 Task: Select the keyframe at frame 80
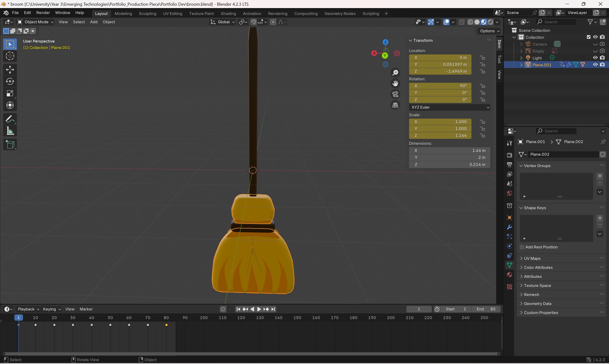pyautogui.click(x=166, y=325)
